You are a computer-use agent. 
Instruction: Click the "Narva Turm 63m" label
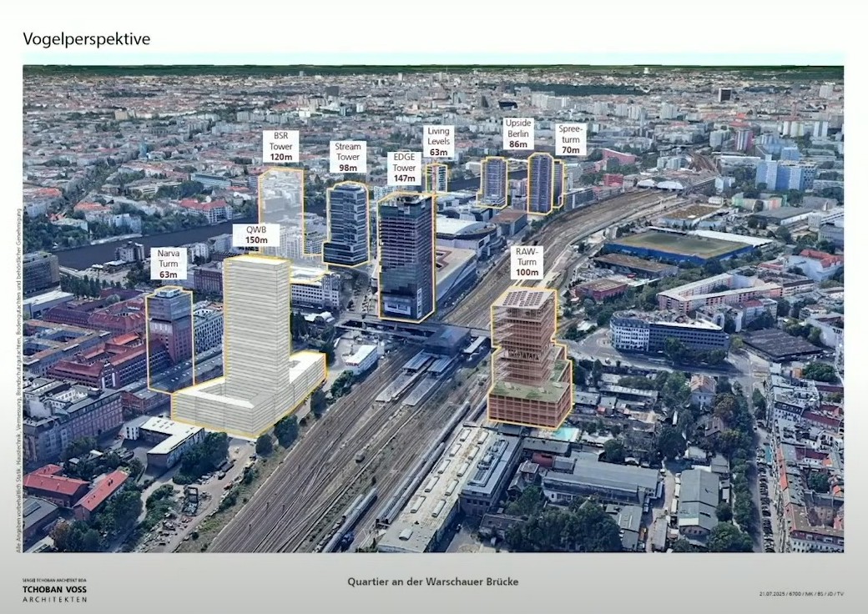pos(169,264)
